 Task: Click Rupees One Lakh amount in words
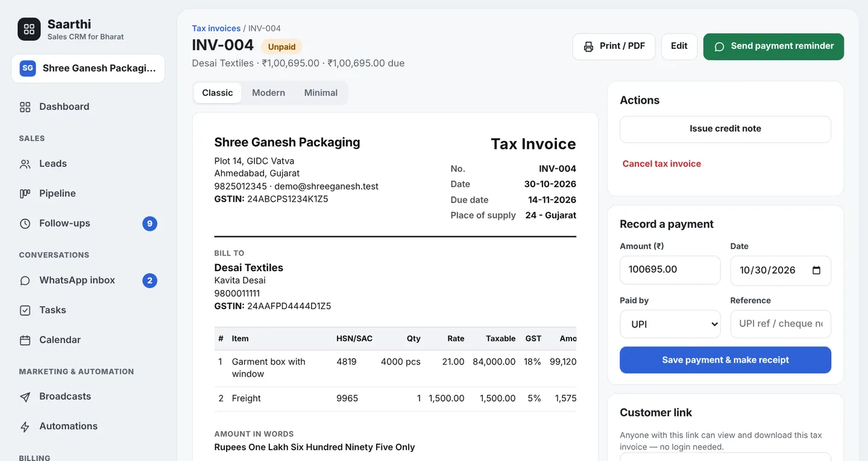315,447
